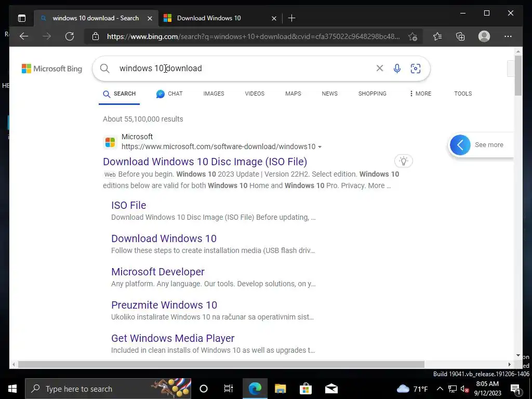532x399 pixels.
Task: Select the 'windows 10 download - Search' tab
Action: pyautogui.click(x=96, y=18)
